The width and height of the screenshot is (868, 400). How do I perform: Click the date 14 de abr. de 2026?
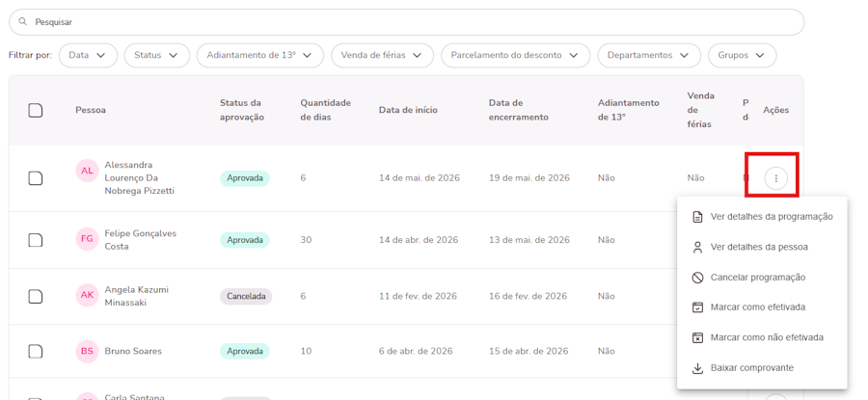point(419,240)
